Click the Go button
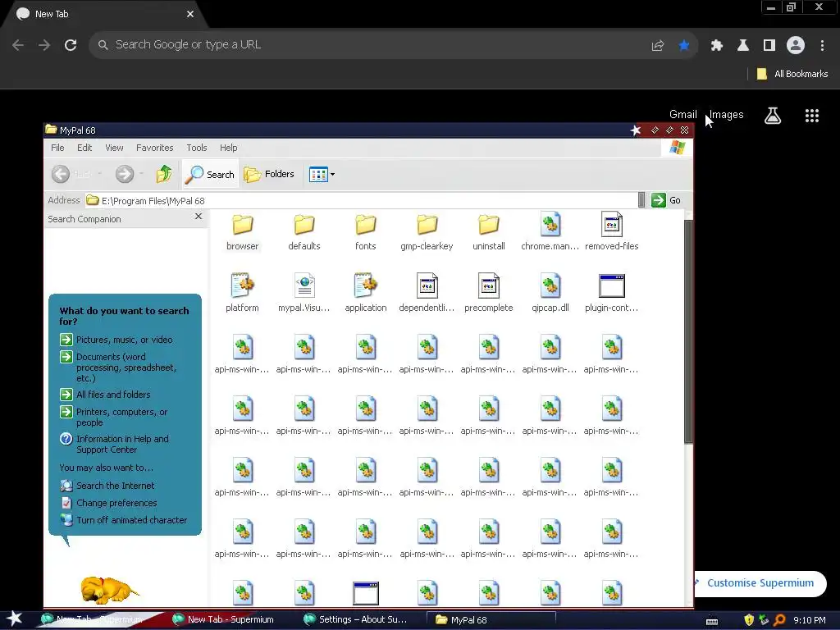 click(x=666, y=200)
